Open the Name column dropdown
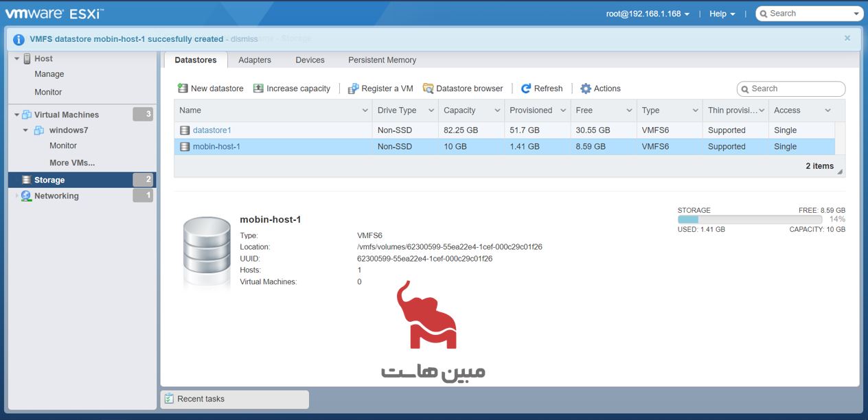 point(365,110)
